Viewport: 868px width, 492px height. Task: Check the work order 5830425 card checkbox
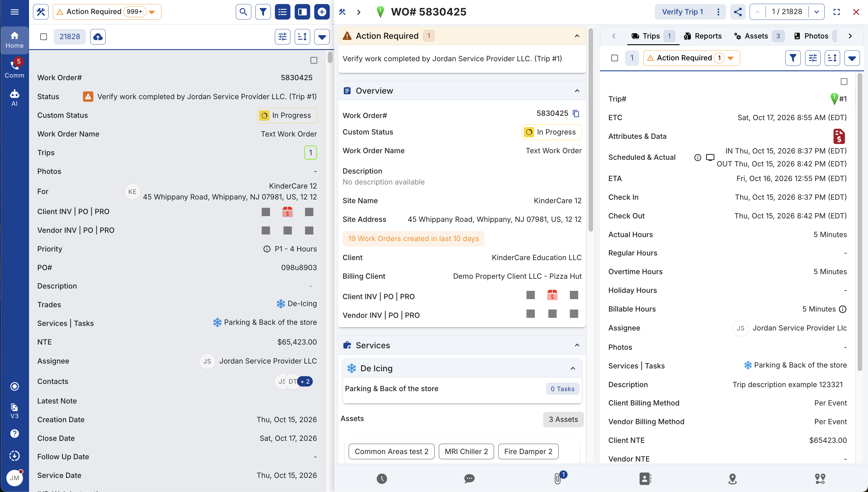(314, 60)
